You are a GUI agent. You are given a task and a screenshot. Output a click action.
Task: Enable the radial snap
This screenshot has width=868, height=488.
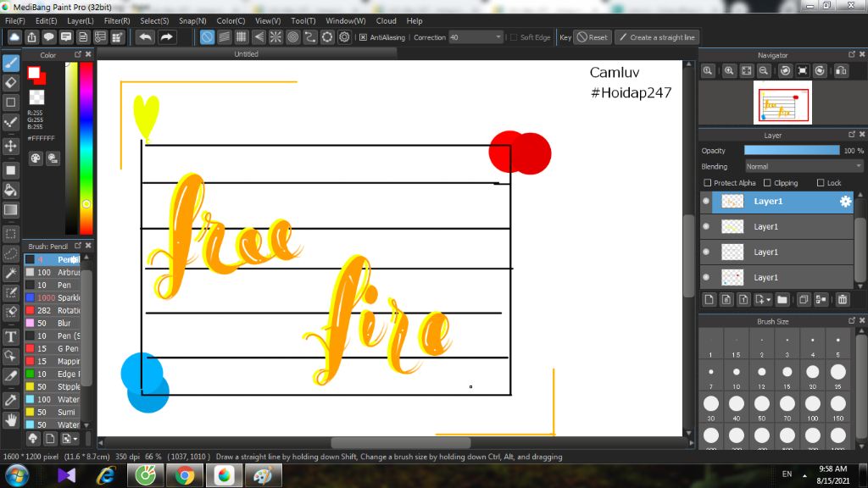pos(275,37)
